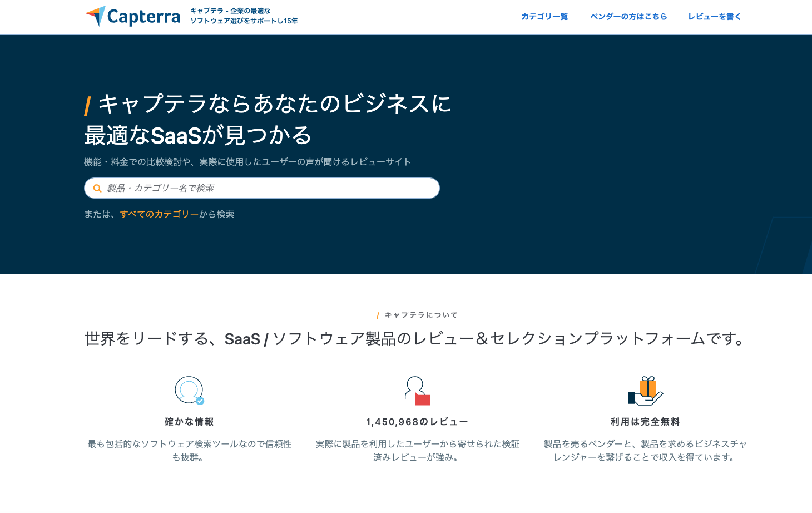Click the Capterra logo in the header
The image size is (812, 513).
pos(132,17)
